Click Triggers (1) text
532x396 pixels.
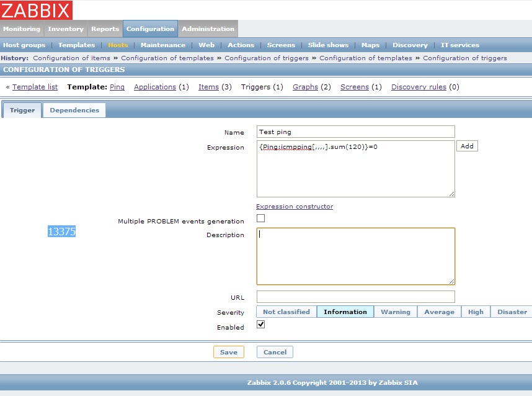pyautogui.click(x=262, y=87)
